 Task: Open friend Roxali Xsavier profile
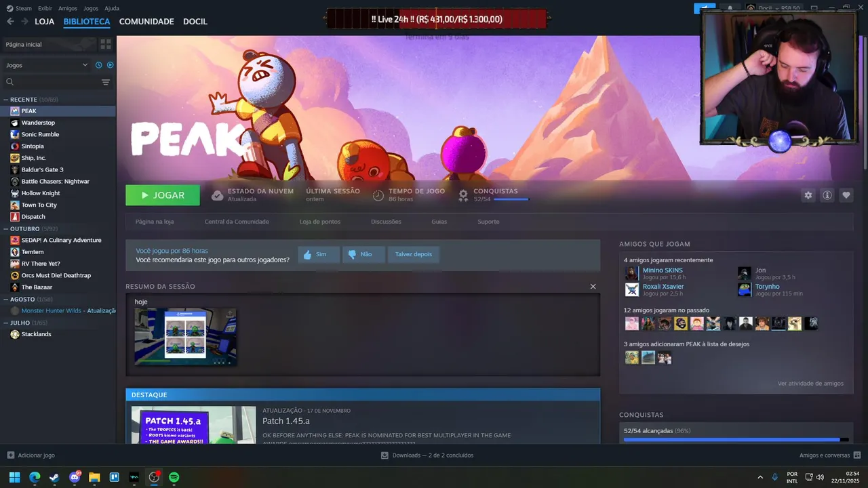click(x=663, y=287)
